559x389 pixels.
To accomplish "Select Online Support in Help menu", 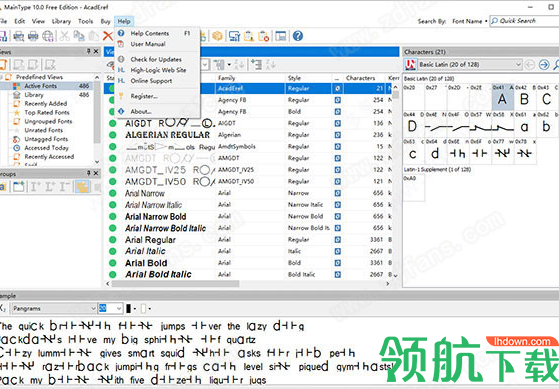I will (x=157, y=81).
